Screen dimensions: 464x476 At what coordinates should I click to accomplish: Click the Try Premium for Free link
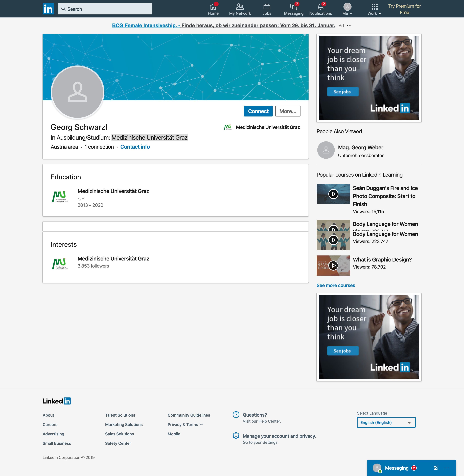coord(404,9)
